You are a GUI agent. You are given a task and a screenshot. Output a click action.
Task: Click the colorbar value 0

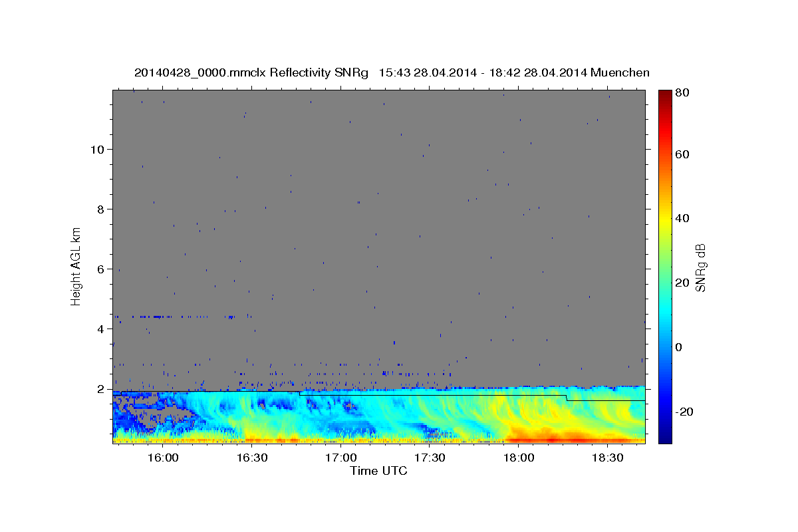(680, 347)
